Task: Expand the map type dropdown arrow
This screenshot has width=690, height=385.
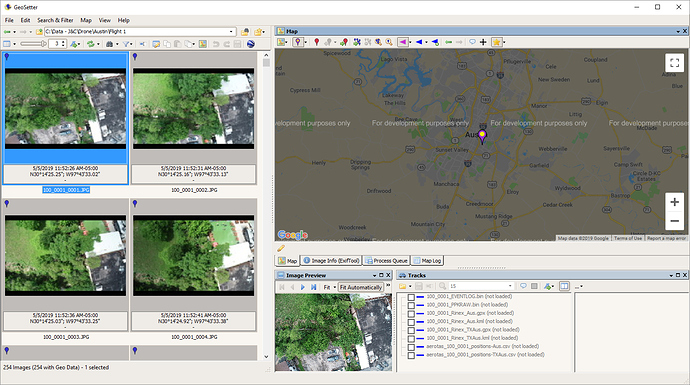Action: coord(287,42)
